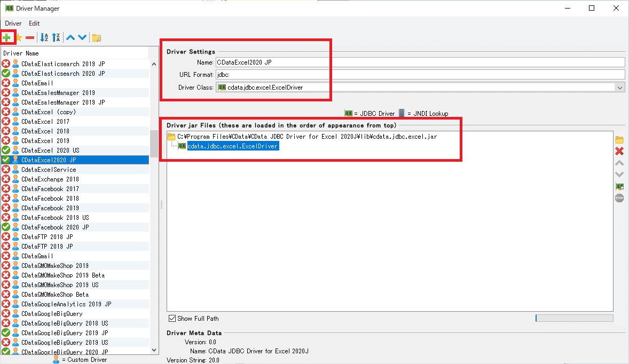Click the yellow folder add jar icon

[x=619, y=140]
